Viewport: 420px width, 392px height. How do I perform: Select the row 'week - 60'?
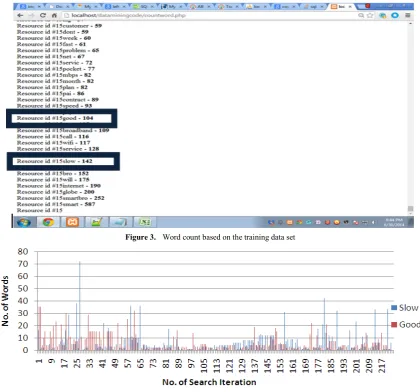[54, 38]
